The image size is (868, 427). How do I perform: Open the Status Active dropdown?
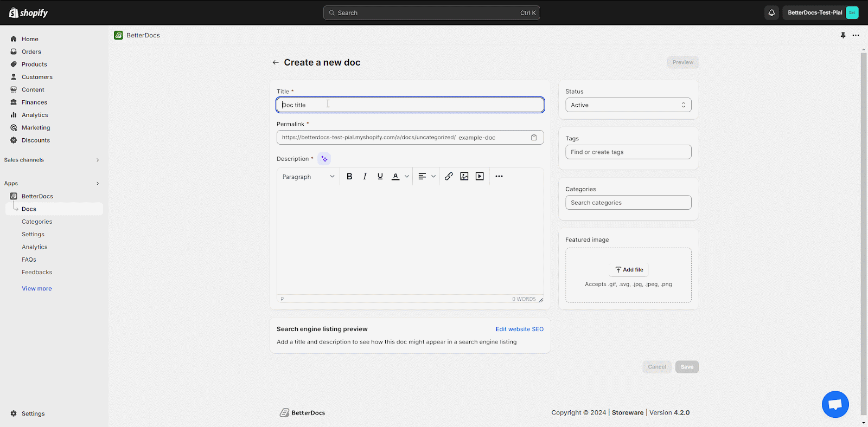click(628, 105)
